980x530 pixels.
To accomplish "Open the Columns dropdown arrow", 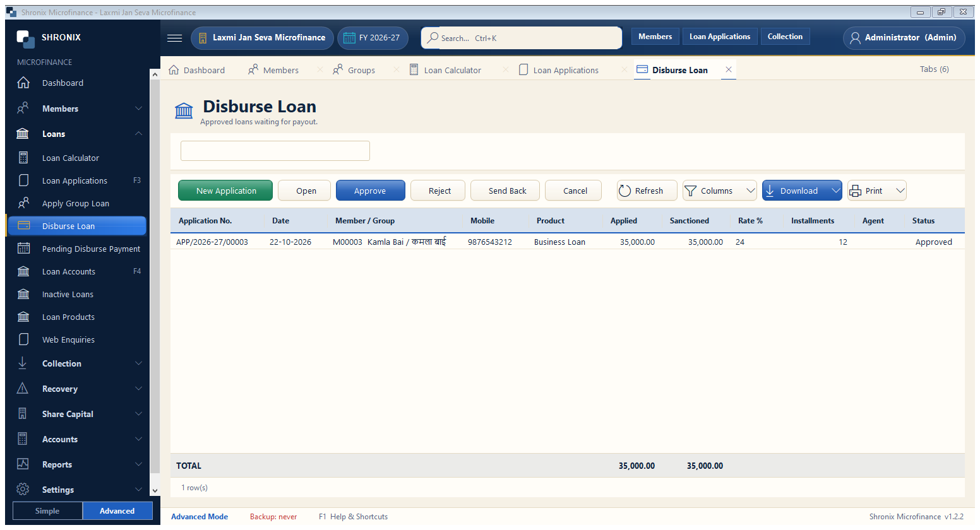I will pyautogui.click(x=751, y=191).
